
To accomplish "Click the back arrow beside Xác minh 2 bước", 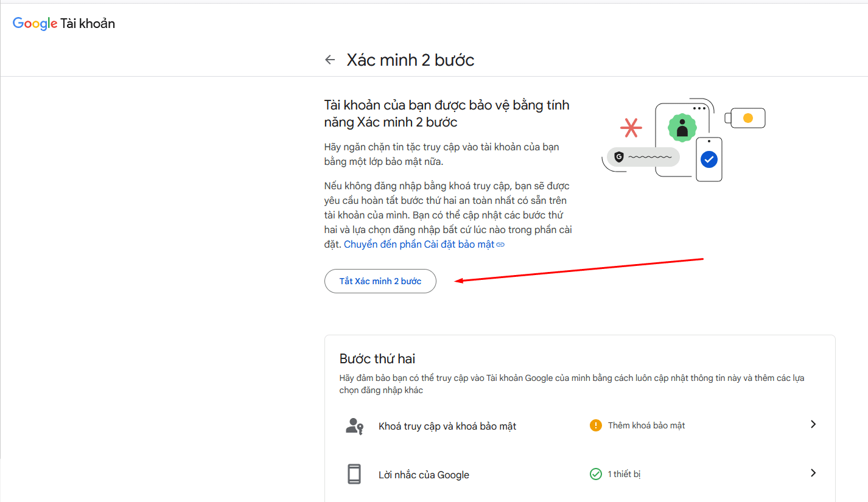I will [330, 60].
